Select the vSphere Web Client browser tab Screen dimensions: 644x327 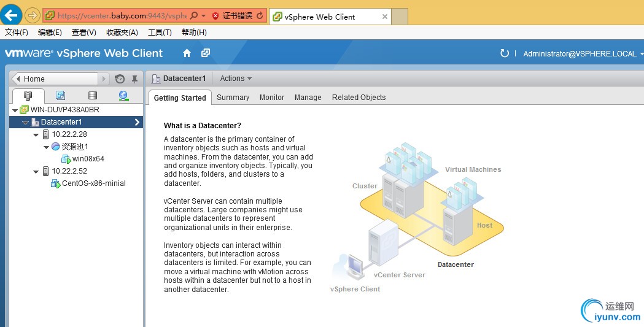click(x=331, y=17)
